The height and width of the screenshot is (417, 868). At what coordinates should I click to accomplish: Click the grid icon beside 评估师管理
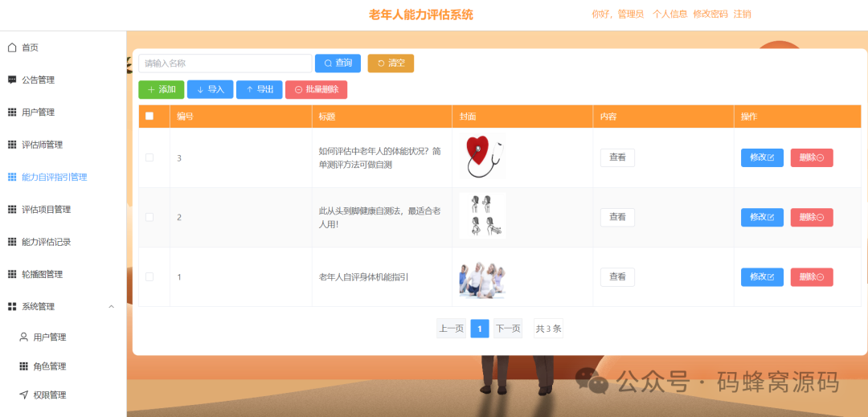click(12, 145)
